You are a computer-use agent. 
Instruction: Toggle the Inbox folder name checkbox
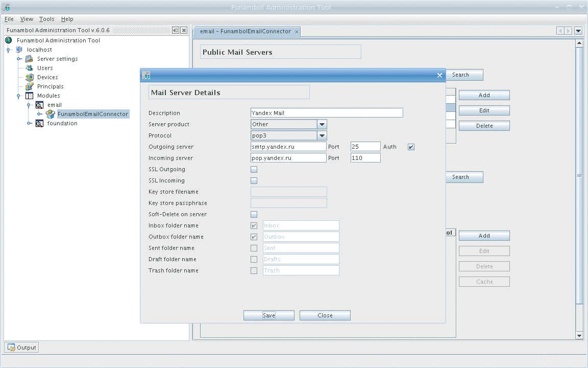(254, 226)
